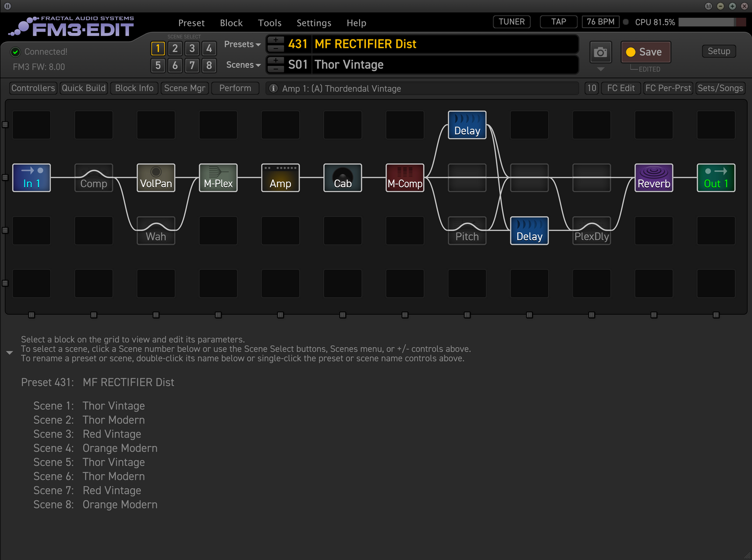Select the Cab block
752x560 pixels.
point(342,177)
